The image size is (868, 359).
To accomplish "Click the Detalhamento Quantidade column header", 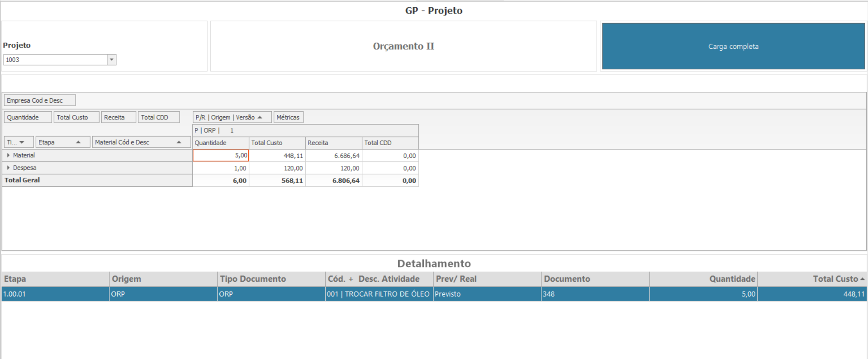I will [703, 279].
